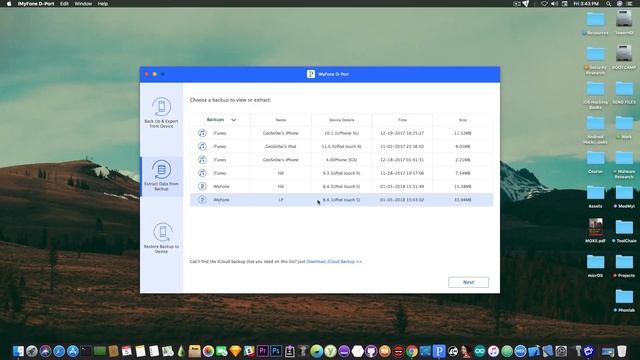The width and height of the screenshot is (640, 360).
Task: Open the Window menu
Action: [x=83, y=4]
